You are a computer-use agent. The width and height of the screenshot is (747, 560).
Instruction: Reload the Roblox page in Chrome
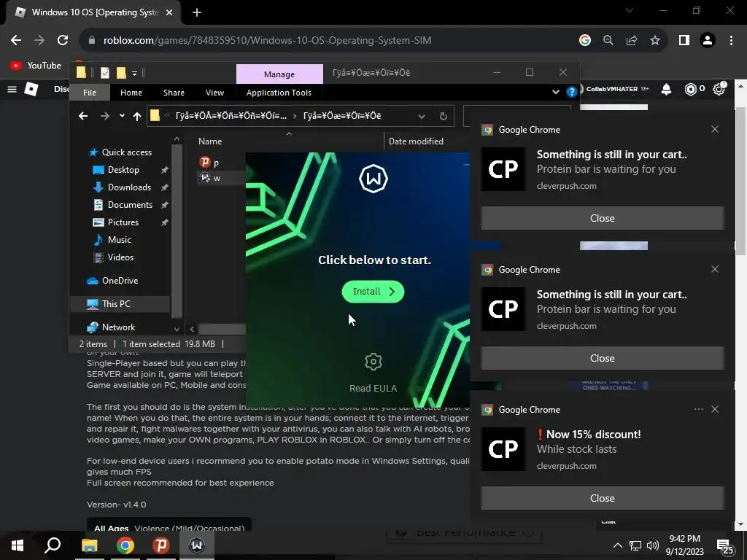[x=63, y=40]
